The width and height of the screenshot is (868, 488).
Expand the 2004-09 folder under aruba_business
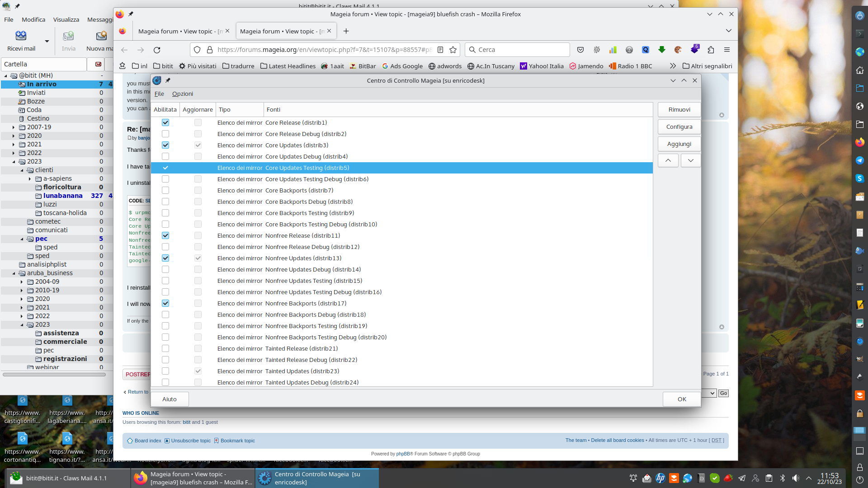click(x=22, y=282)
